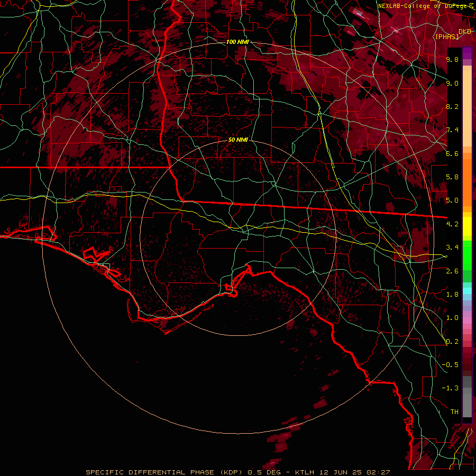
Task: Click the bright green segment of the color bar
Action: tap(467, 255)
